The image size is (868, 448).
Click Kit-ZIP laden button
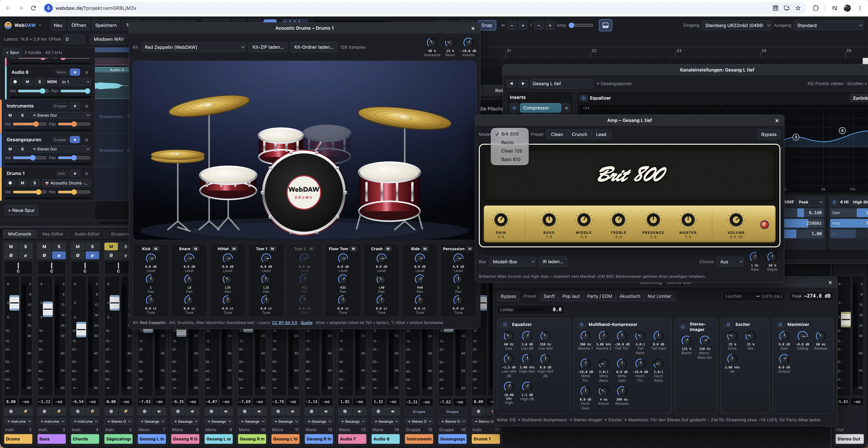pyautogui.click(x=268, y=47)
